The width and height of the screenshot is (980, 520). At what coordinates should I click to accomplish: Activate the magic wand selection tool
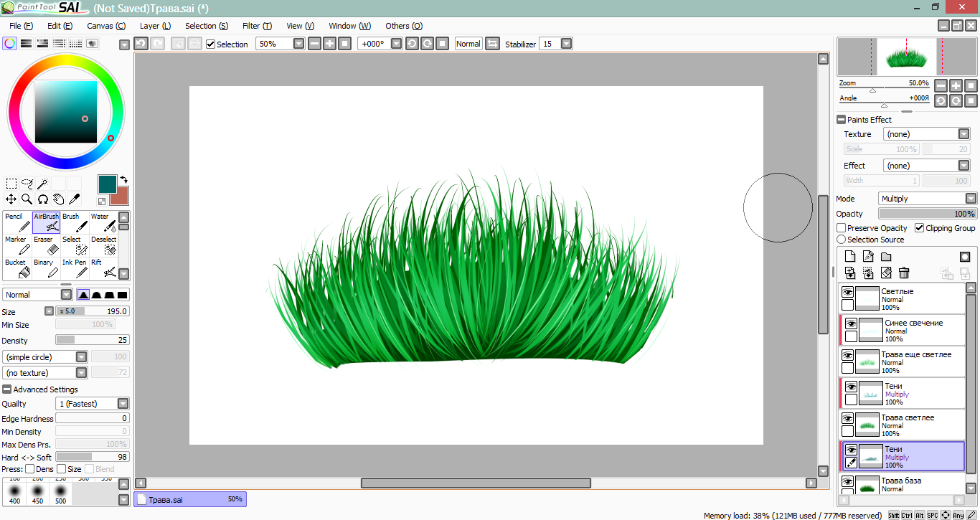point(43,184)
